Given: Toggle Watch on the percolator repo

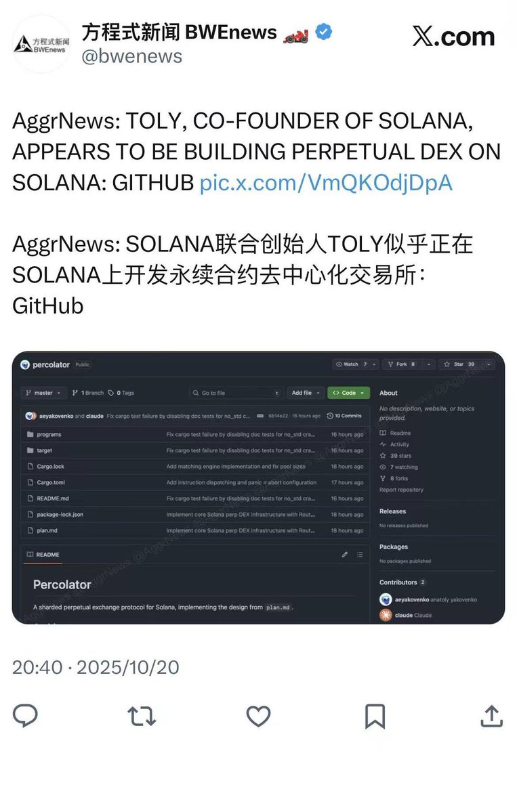Looking at the screenshot, I should click(356, 364).
